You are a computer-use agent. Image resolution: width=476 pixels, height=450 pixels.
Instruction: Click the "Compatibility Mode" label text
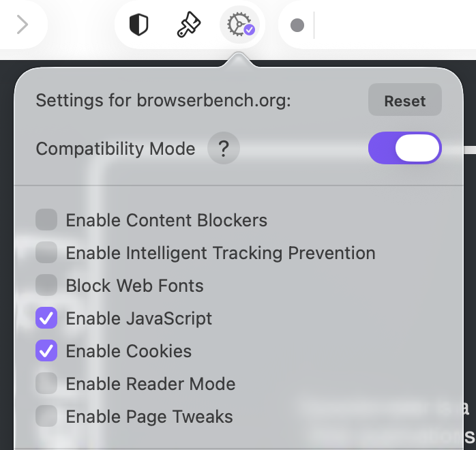115,149
